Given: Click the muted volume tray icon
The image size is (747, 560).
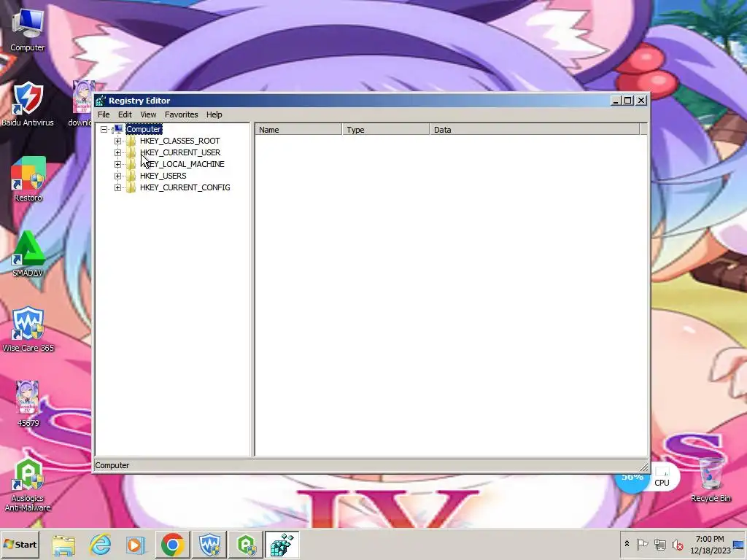Looking at the screenshot, I should pyautogui.click(x=677, y=544).
